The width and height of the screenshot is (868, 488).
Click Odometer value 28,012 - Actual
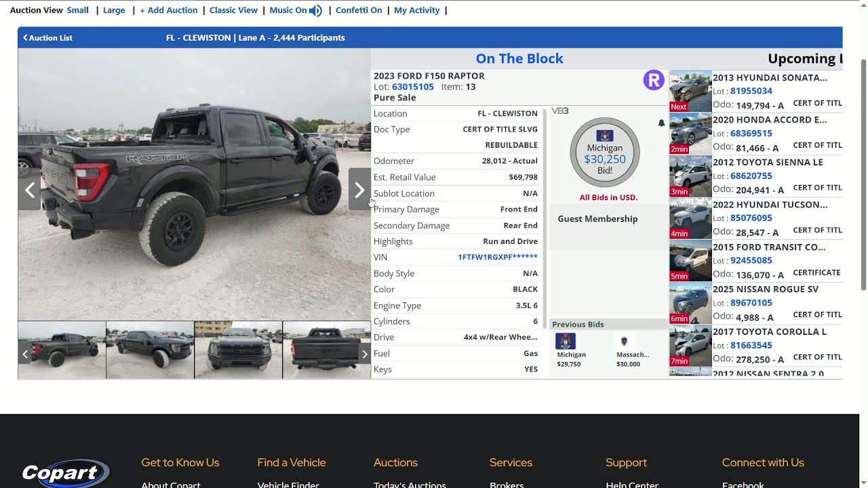coord(510,161)
